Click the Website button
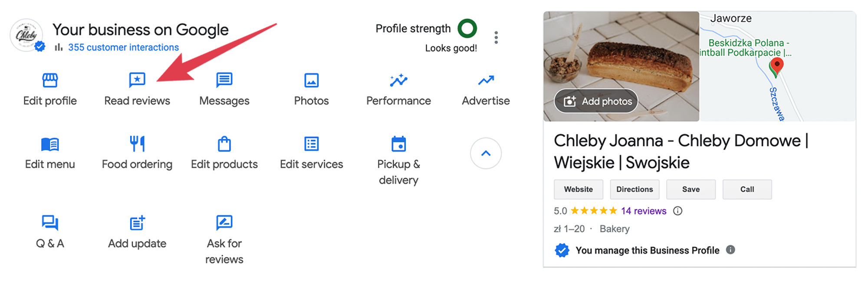The height and width of the screenshot is (283, 868). [x=578, y=190]
